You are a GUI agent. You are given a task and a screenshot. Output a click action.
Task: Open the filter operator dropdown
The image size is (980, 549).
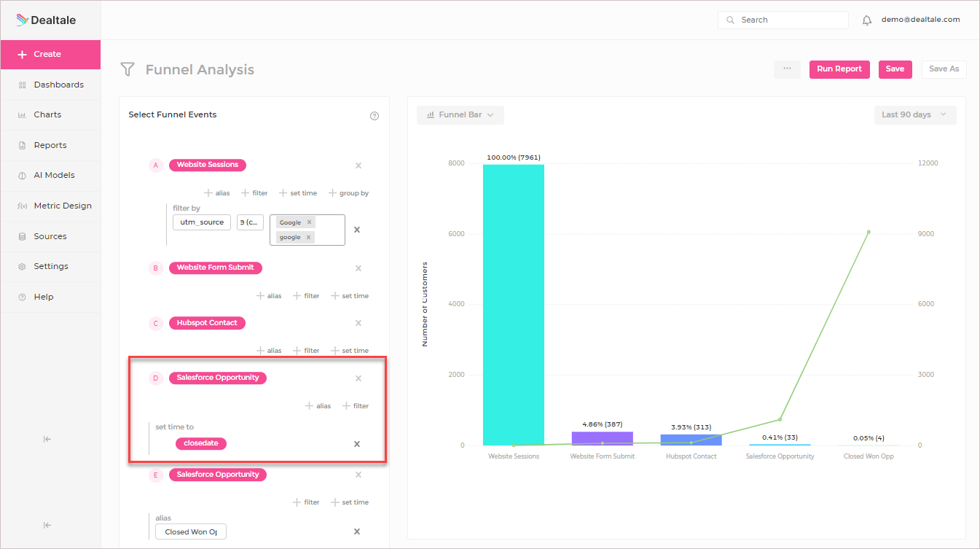pos(250,222)
